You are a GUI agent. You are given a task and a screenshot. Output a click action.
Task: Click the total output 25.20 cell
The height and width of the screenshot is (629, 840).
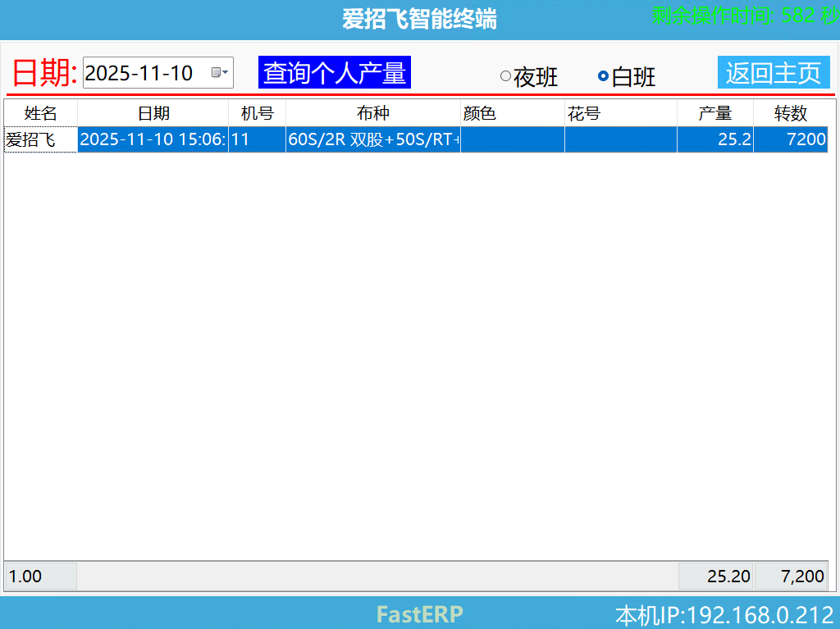715,576
